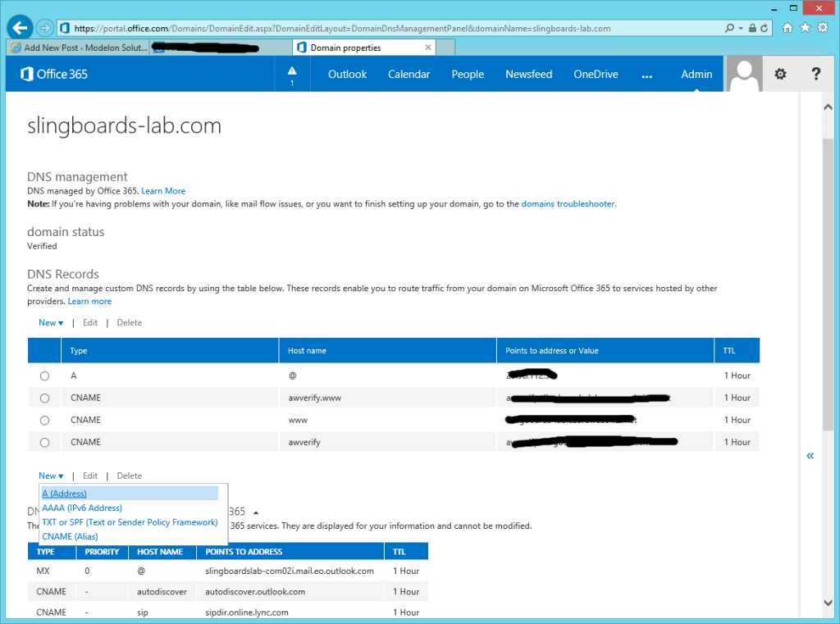Open the Help question mark
This screenshot has height=624, width=840.
click(x=815, y=74)
